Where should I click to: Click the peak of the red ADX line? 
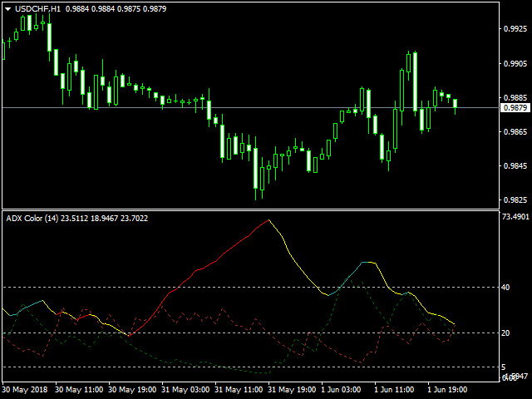268,220
